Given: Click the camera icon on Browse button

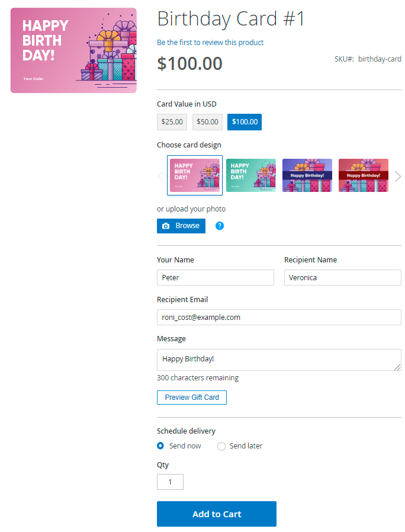Looking at the screenshot, I should (166, 226).
